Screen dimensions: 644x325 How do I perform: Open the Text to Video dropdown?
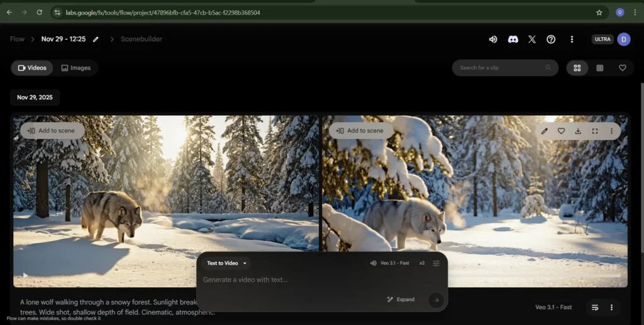(x=227, y=263)
